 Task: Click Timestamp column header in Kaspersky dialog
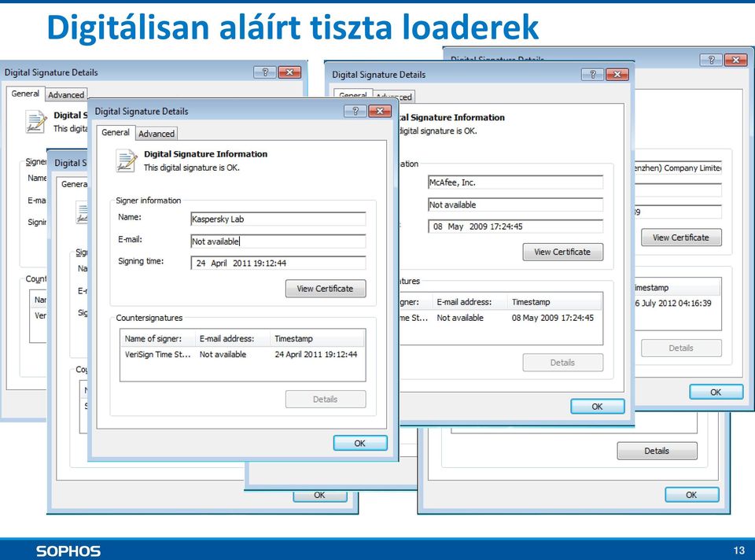(x=317, y=338)
